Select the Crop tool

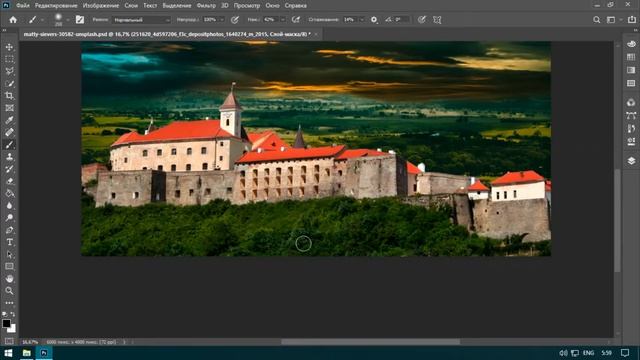tap(9, 96)
